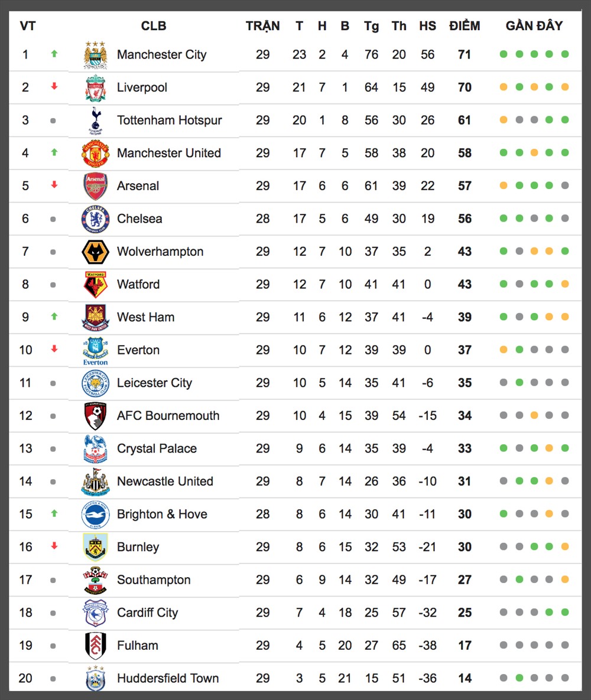The image size is (591, 700).
Task: Click red down arrow next to Everton
Action: pyautogui.click(x=54, y=349)
